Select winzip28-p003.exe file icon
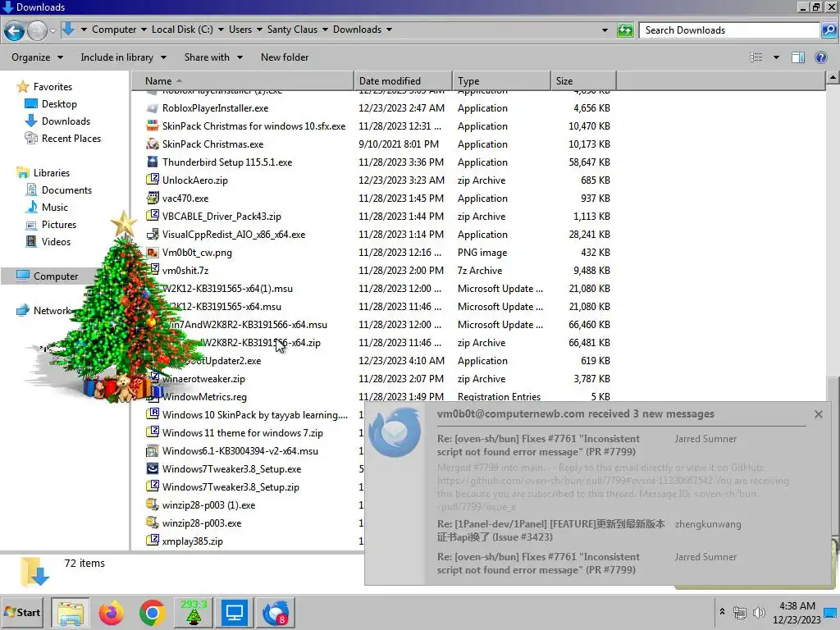This screenshot has height=630, width=840. [x=153, y=523]
